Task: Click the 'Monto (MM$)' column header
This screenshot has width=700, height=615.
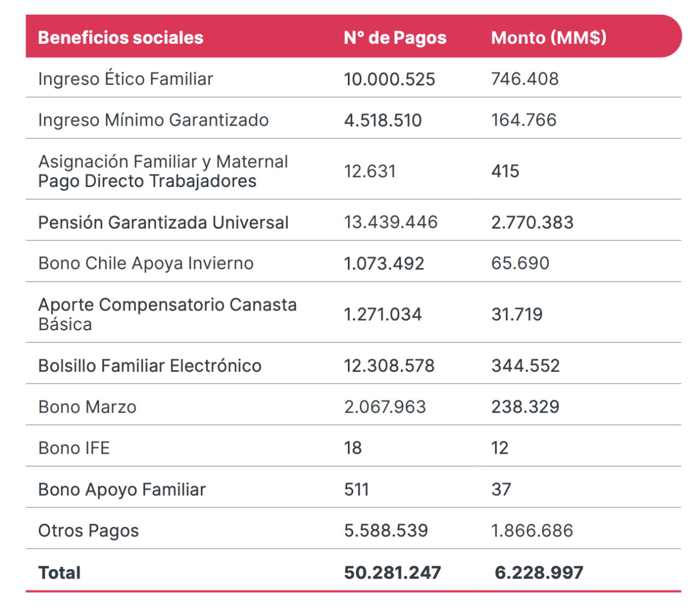Action: click(549, 38)
